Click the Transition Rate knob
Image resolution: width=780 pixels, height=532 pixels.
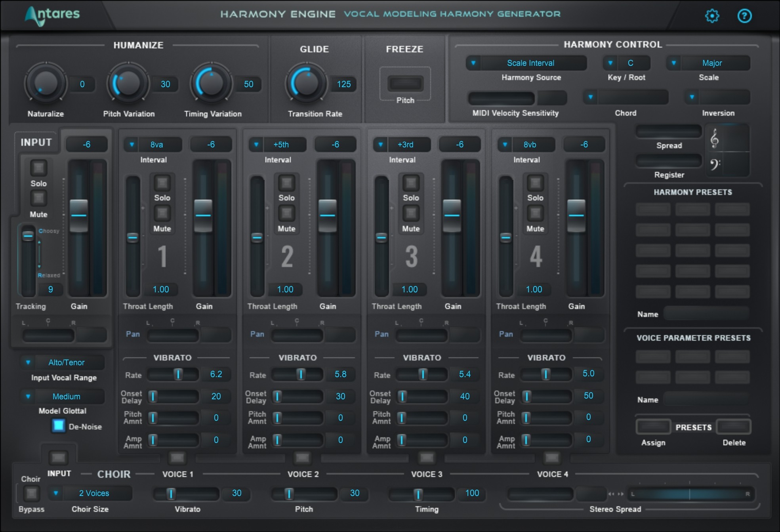(x=307, y=84)
